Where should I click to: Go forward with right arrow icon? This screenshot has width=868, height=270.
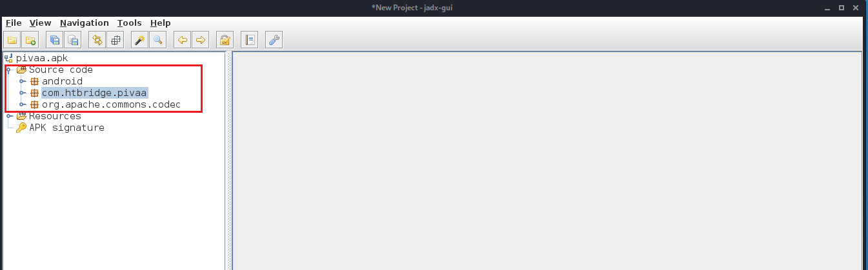[x=201, y=40]
